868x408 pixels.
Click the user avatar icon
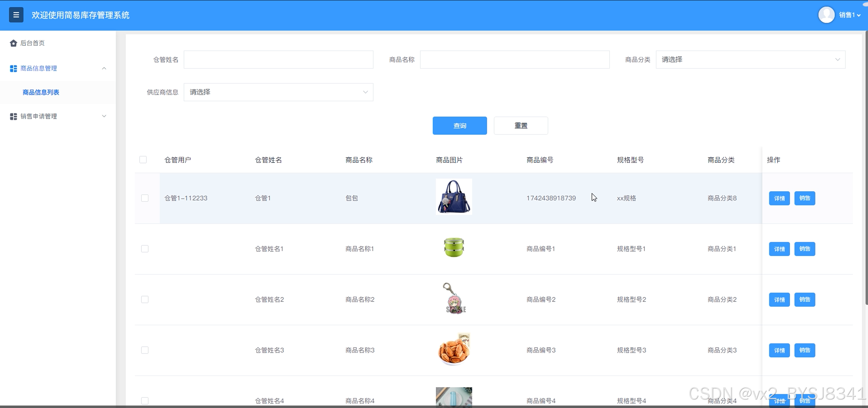click(x=826, y=15)
